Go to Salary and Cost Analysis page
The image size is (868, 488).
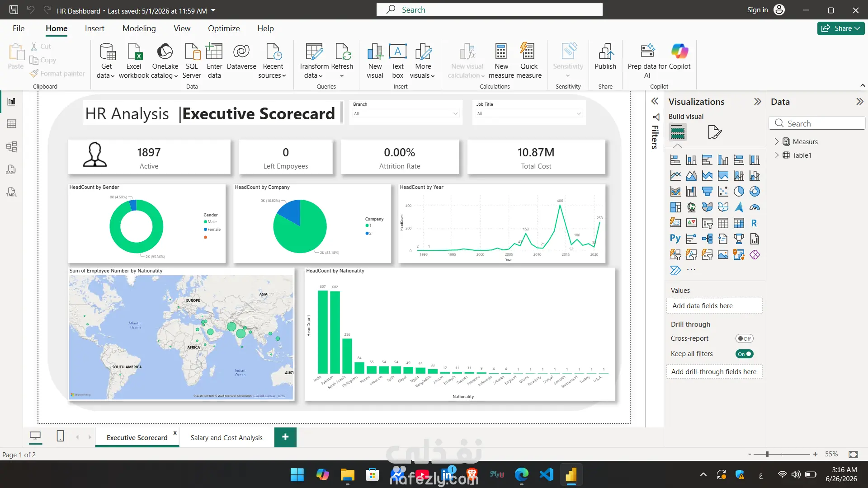226,437
